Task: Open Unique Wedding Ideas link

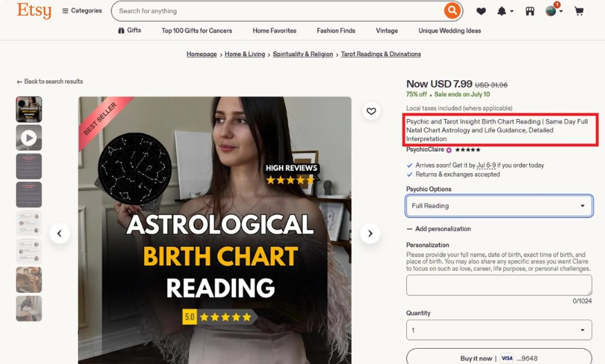Action: pyautogui.click(x=449, y=30)
